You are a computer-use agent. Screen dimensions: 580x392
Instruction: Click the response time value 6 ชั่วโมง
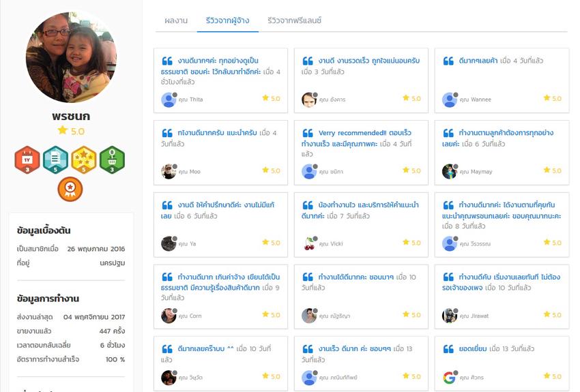pyautogui.click(x=113, y=345)
